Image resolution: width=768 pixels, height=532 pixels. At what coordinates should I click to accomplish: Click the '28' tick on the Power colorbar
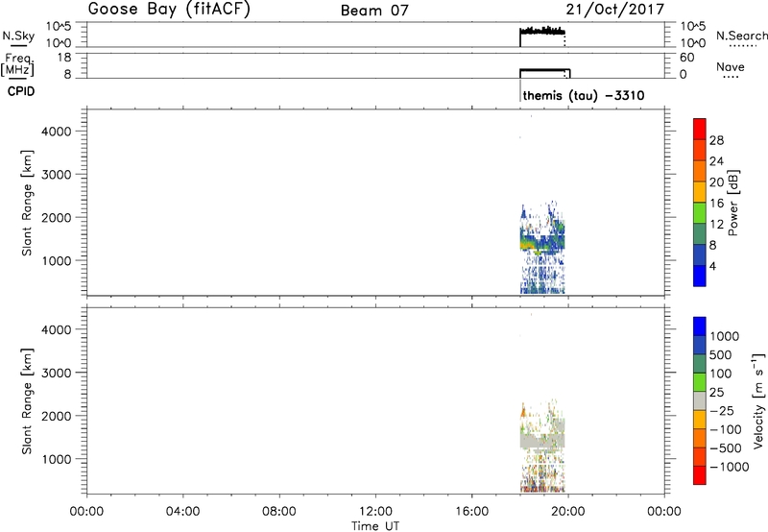(x=716, y=140)
